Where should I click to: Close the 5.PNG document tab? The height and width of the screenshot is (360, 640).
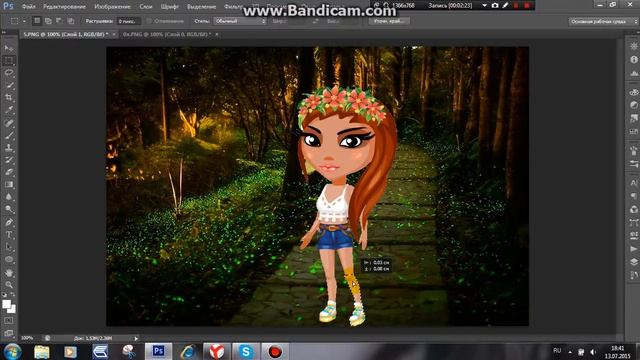114,34
